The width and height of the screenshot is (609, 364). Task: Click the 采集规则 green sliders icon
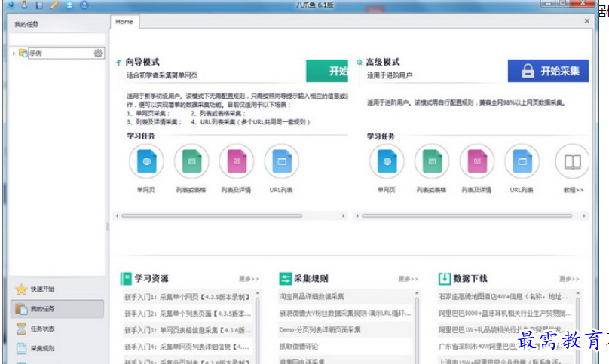click(285, 279)
